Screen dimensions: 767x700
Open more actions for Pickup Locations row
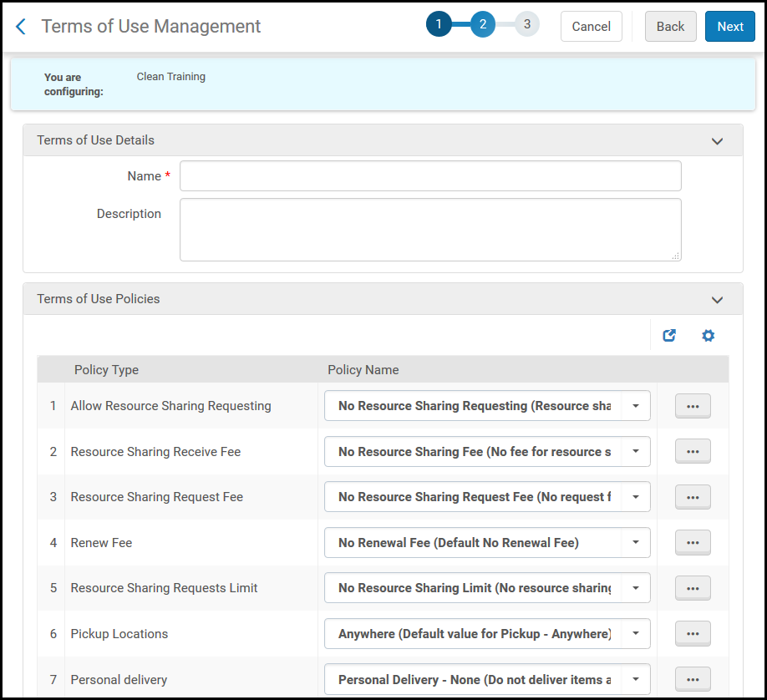693,633
